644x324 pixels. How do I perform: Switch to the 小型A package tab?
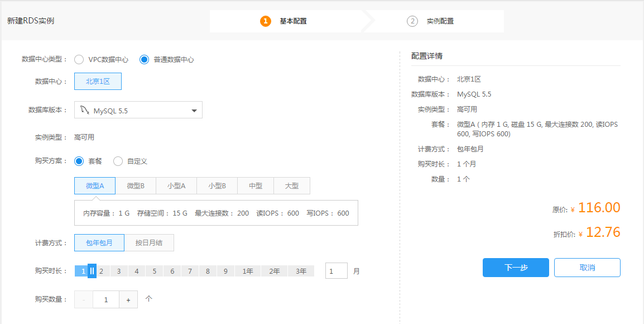176,186
